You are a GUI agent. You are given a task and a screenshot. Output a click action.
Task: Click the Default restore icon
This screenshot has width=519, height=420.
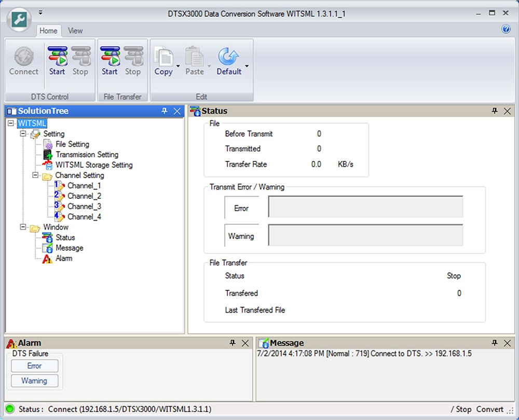[x=229, y=57]
